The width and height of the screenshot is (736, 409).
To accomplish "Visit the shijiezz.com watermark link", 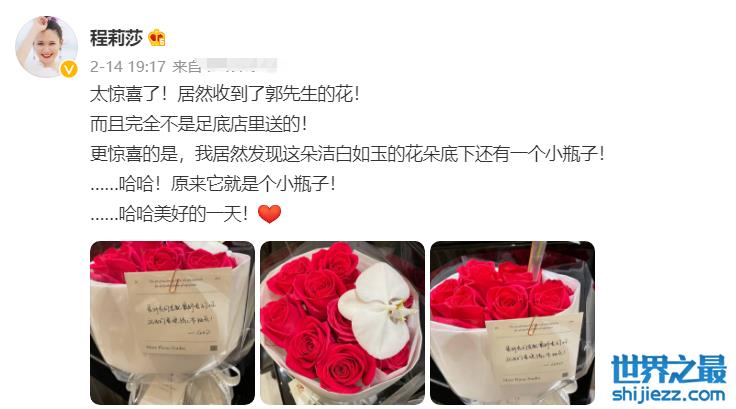I will tap(669, 394).
